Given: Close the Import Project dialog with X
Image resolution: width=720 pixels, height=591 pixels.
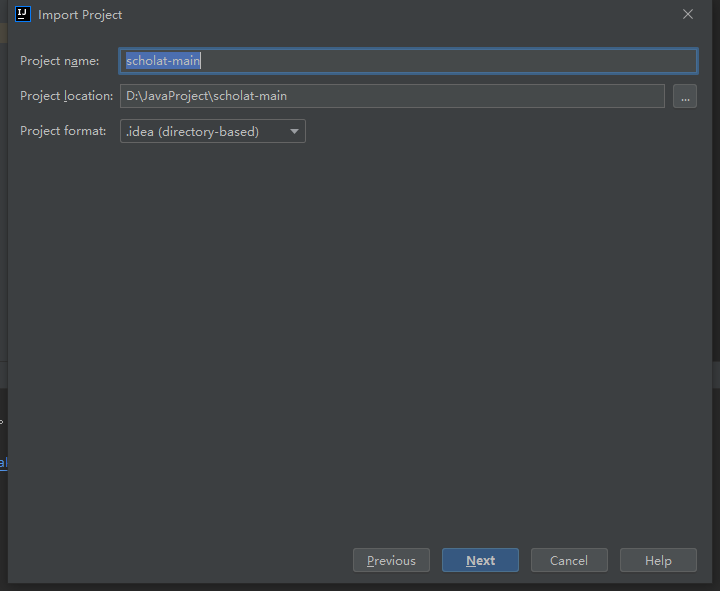Looking at the screenshot, I should point(688,14).
